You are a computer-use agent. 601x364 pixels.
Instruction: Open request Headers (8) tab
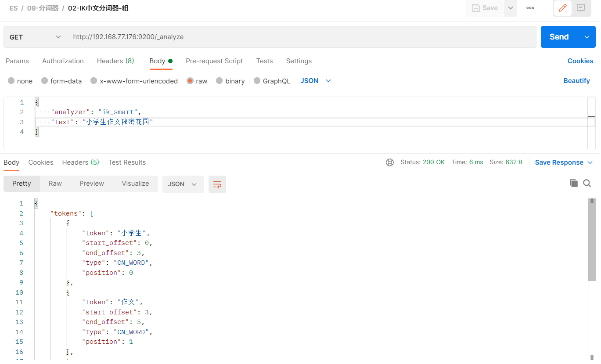click(115, 61)
